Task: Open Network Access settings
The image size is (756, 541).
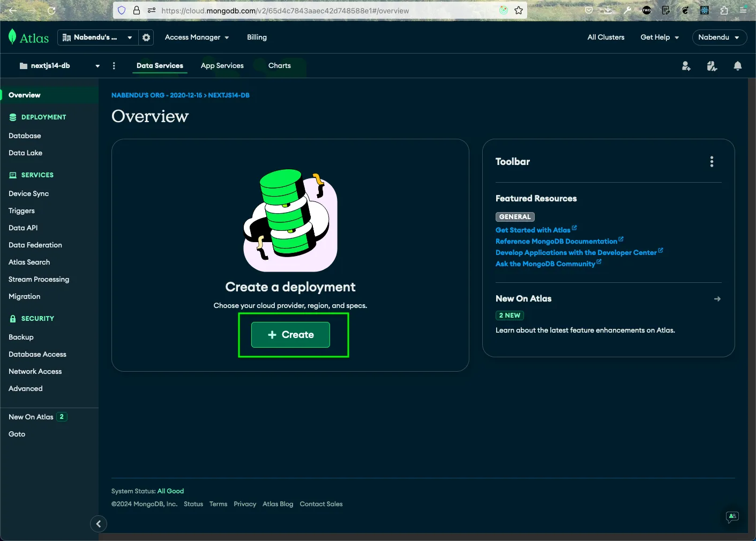Action: click(x=35, y=372)
